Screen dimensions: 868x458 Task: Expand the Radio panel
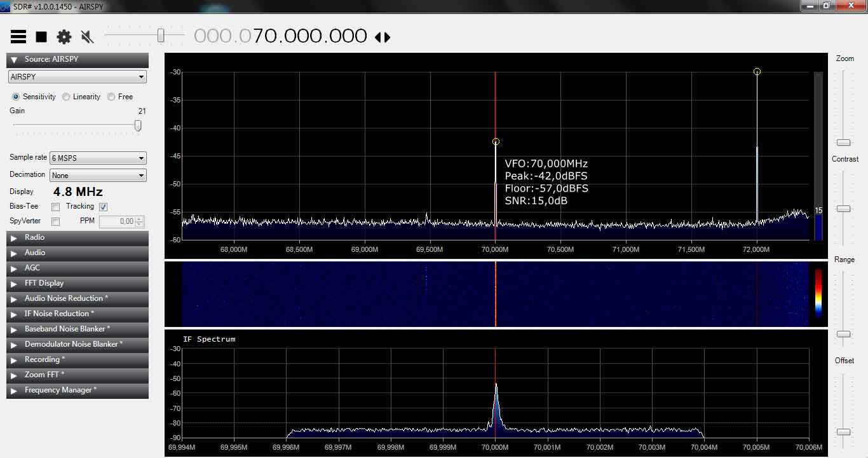tap(78, 238)
